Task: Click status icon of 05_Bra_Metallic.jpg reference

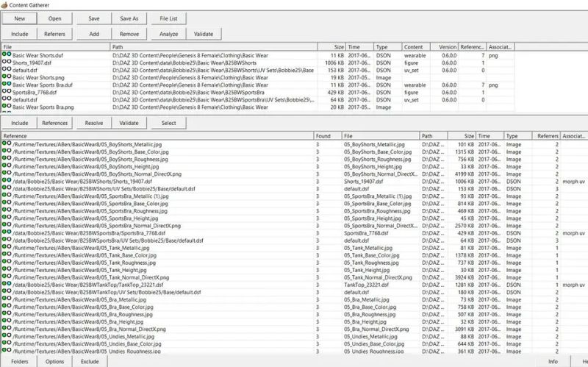Action: 7,299
